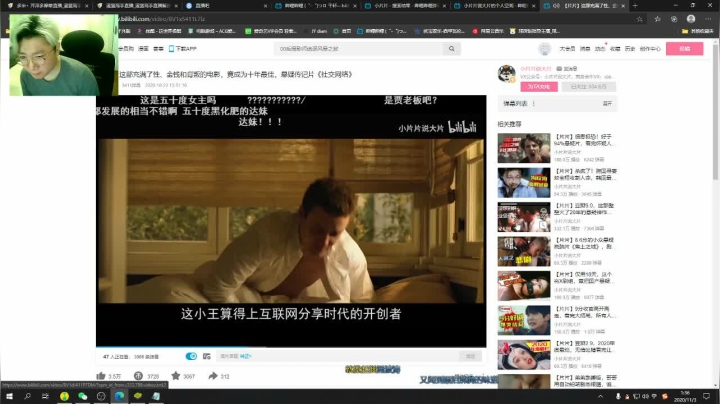Click the share arrow icon showing 312
This screenshot has height=404, width=720.
213,376
